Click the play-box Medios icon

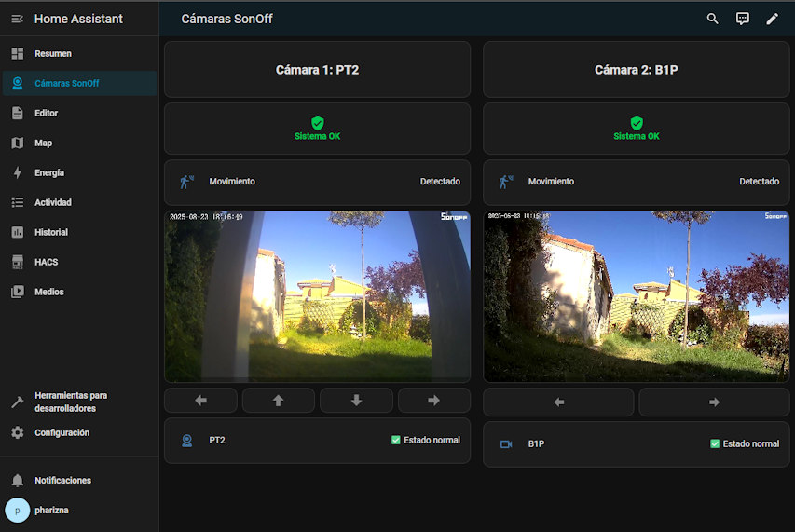pos(17,292)
